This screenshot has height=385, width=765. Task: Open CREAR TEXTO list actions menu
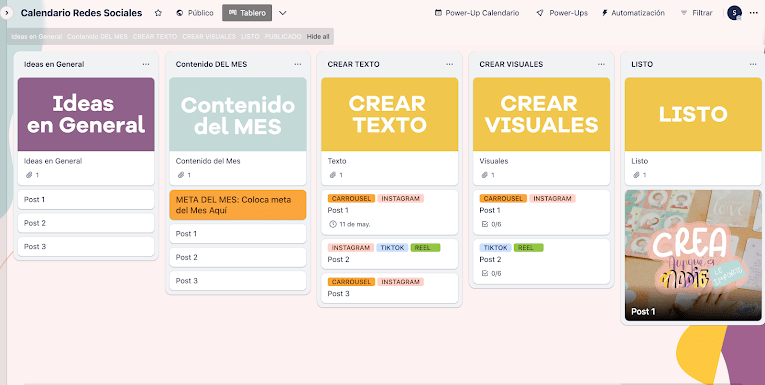click(x=449, y=64)
